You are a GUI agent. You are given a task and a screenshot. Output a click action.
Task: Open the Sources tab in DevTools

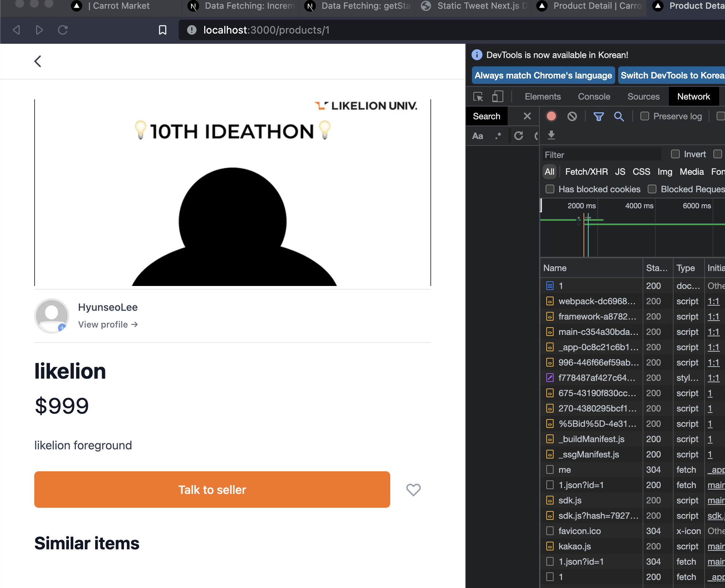coord(643,97)
